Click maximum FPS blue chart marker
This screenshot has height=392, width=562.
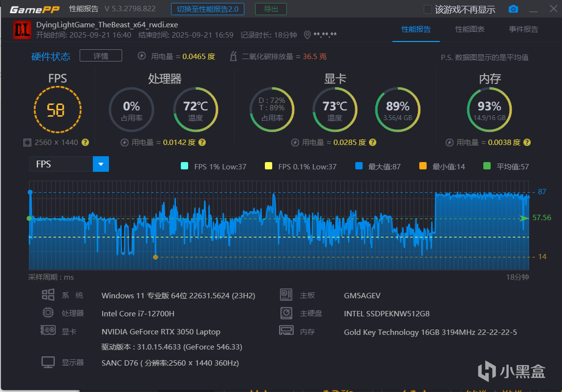click(30, 192)
